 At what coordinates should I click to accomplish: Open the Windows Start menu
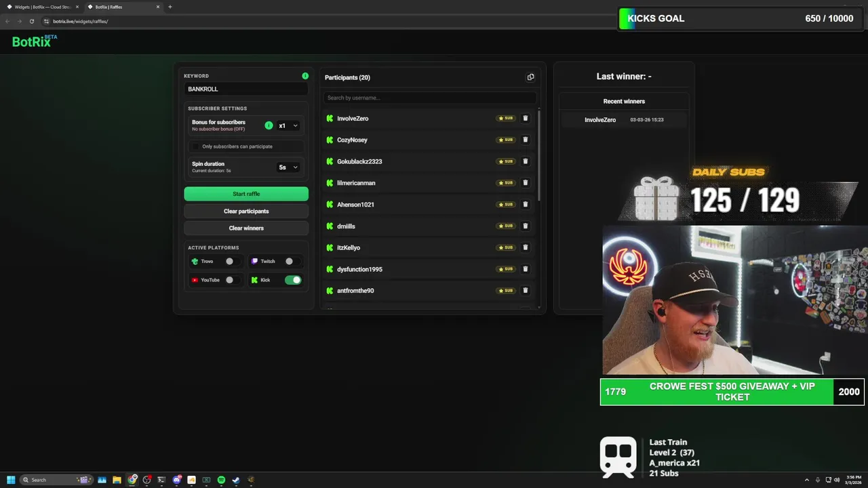coord(11,480)
